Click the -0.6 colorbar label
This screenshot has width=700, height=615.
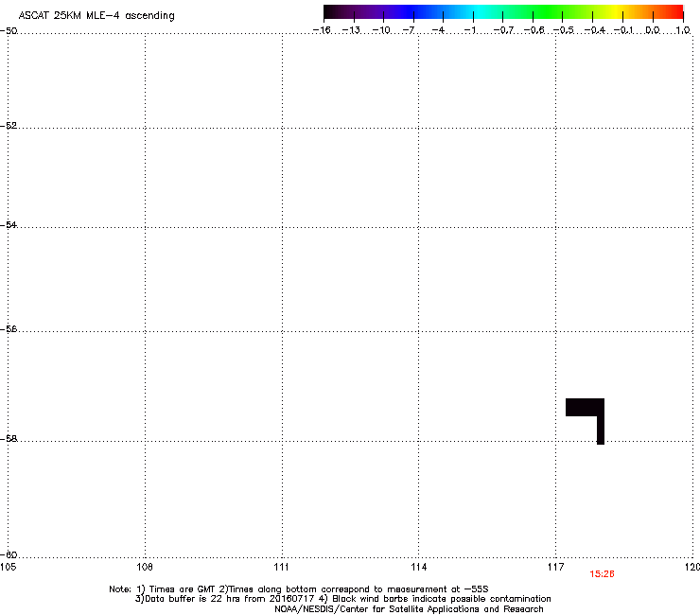(534, 30)
